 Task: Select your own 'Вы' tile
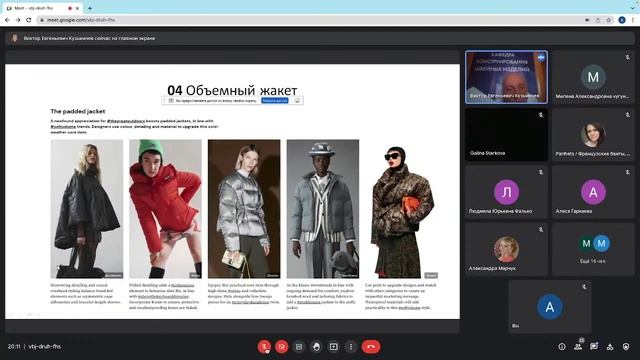[x=549, y=307]
